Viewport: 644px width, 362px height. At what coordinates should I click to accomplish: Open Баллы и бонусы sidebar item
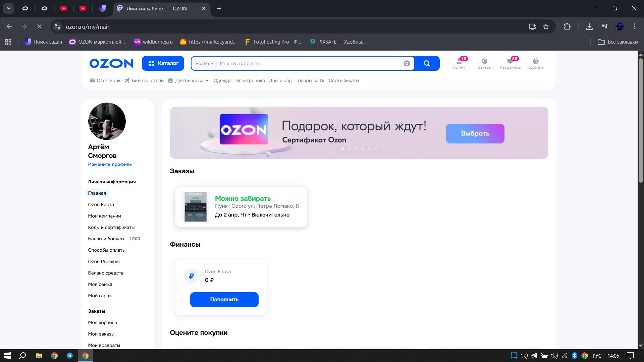(106, 239)
